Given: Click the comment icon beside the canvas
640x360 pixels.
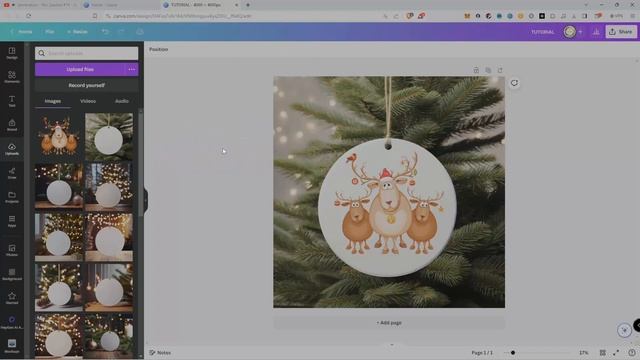Looking at the screenshot, I should [514, 83].
